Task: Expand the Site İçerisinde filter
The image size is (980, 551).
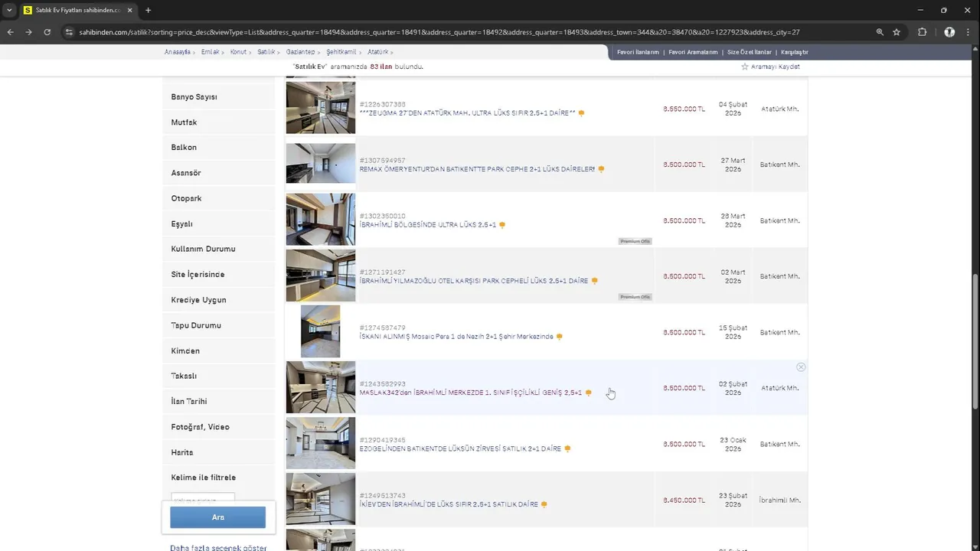Action: 217,275
